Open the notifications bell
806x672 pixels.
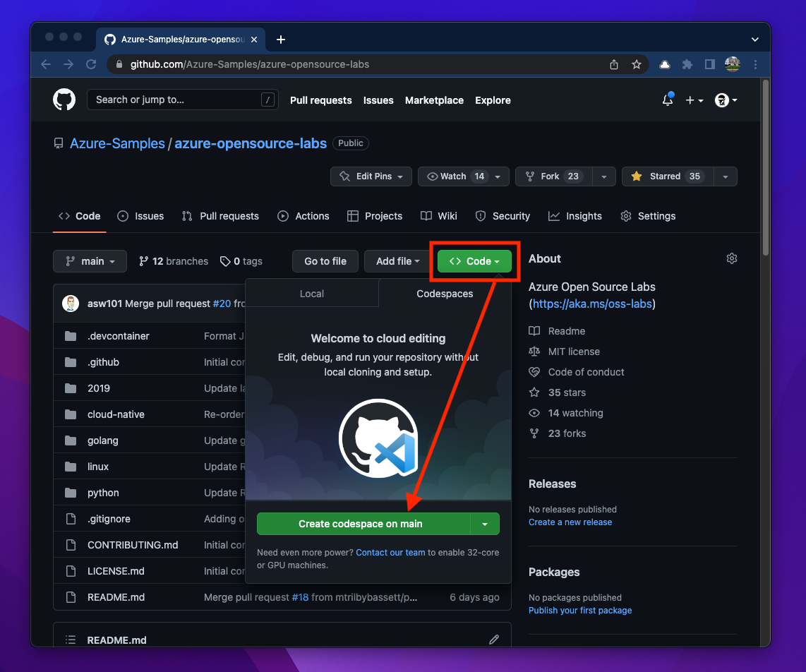[x=667, y=100]
